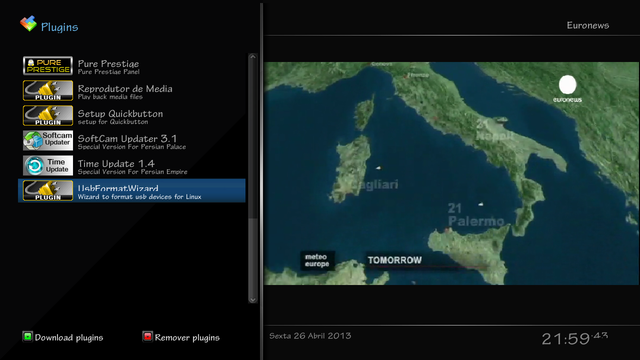
Task: Open Pure Prestige Panel entry
Action: pyautogui.click(x=132, y=66)
